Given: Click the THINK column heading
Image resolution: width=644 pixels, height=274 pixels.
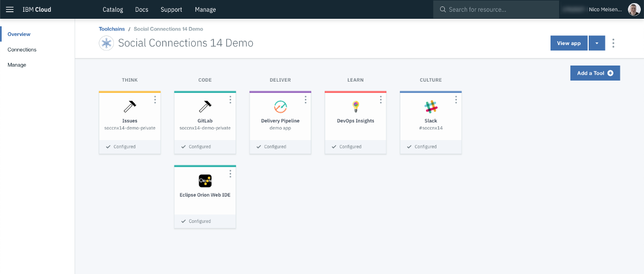Looking at the screenshot, I should (x=130, y=80).
